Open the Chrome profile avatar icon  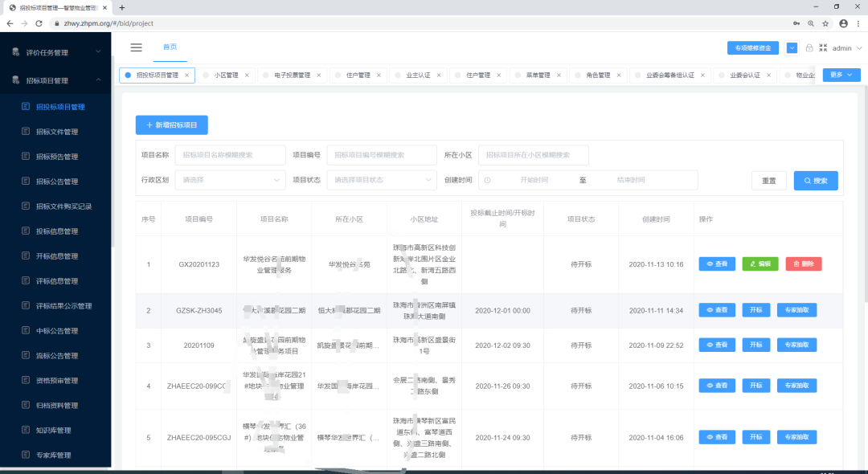tap(843, 23)
